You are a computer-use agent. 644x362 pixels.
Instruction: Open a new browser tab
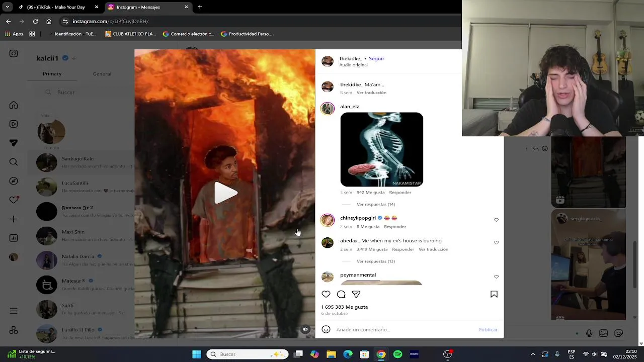200,7
